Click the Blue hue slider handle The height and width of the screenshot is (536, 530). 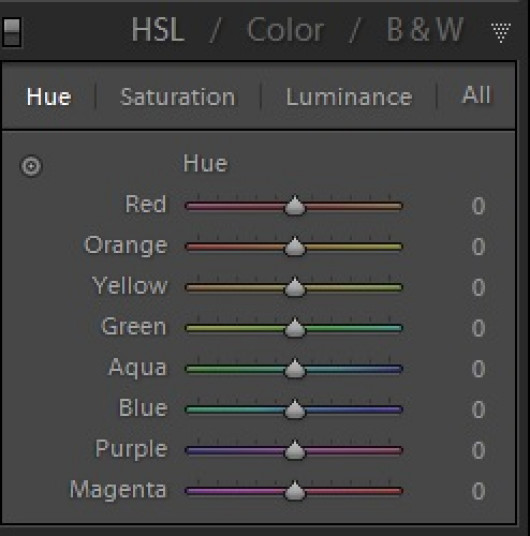point(294,409)
